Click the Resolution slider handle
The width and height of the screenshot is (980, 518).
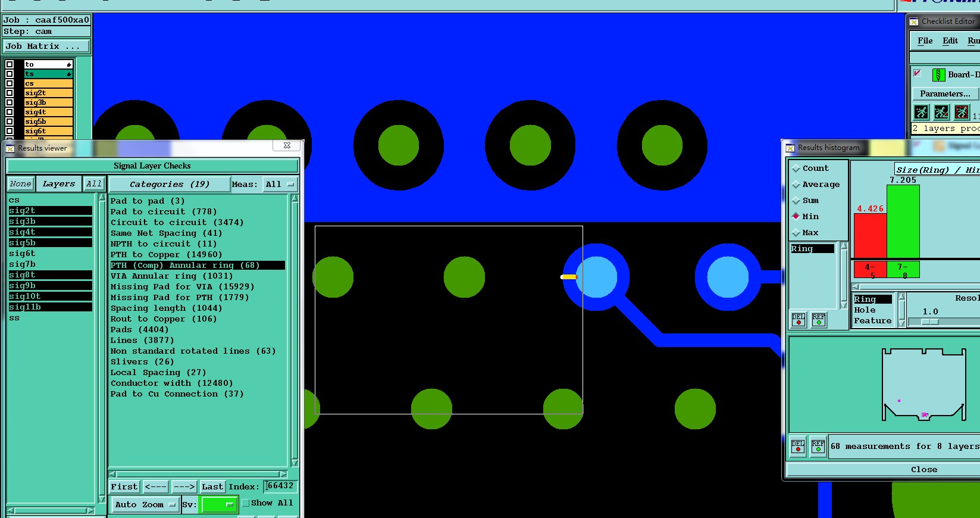[930, 322]
